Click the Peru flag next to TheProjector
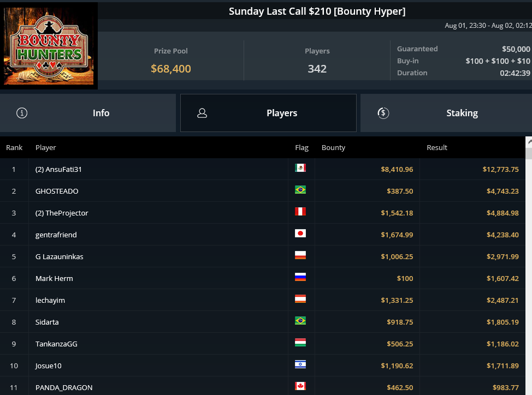Viewport: 532px width, 395px height. point(300,211)
